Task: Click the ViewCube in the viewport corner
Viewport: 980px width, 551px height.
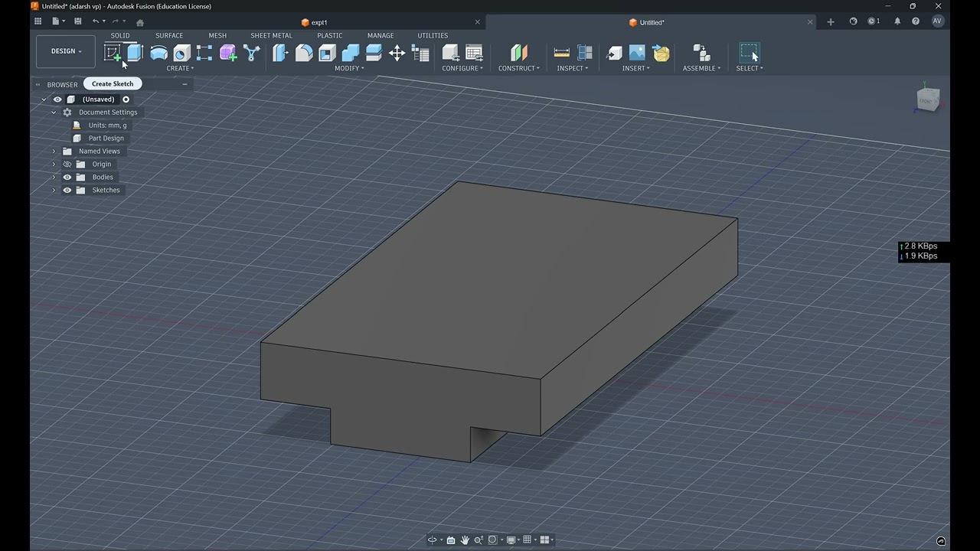Action: [x=927, y=100]
